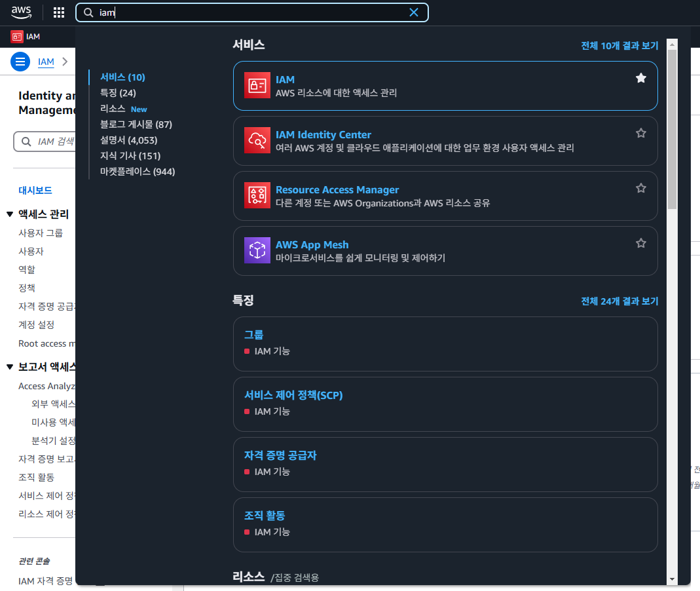Open the IAM Identity Center result title

click(323, 134)
